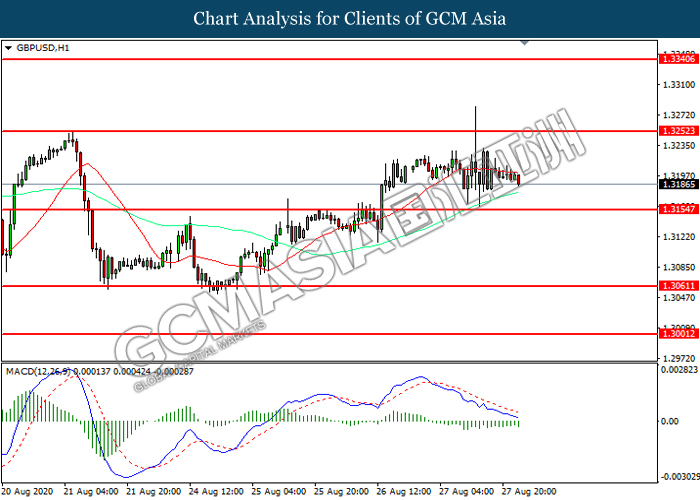Click the 21 Aug 04:00 time label
Image resolution: width=700 pixels, height=500 pixels.
[91, 492]
